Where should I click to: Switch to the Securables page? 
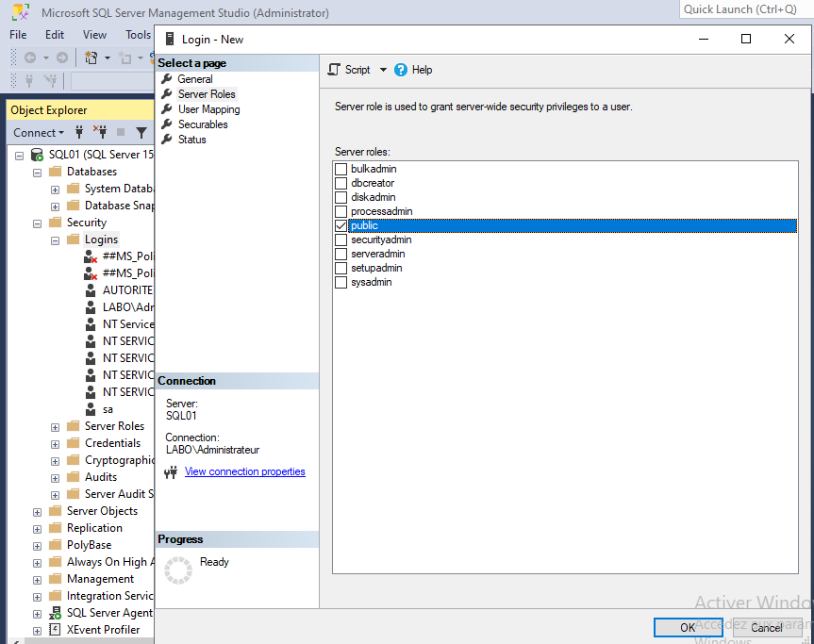203,124
